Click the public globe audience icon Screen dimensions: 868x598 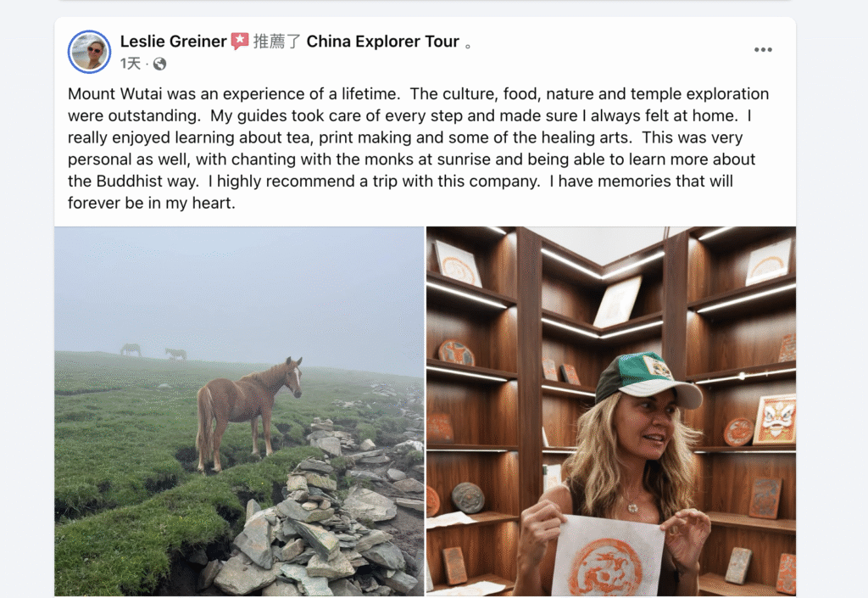pyautogui.click(x=159, y=64)
